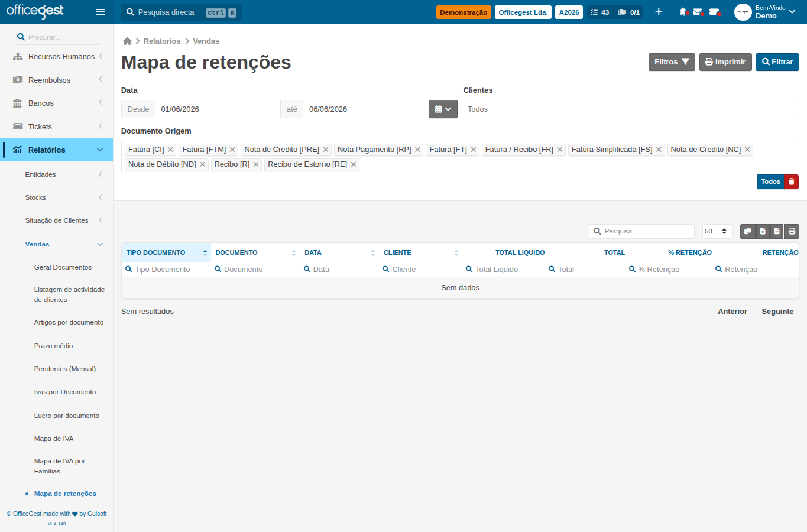Remove the Fatura Simplificada [FS] tag
Image resolution: width=807 pixels, height=532 pixels.
659,150
